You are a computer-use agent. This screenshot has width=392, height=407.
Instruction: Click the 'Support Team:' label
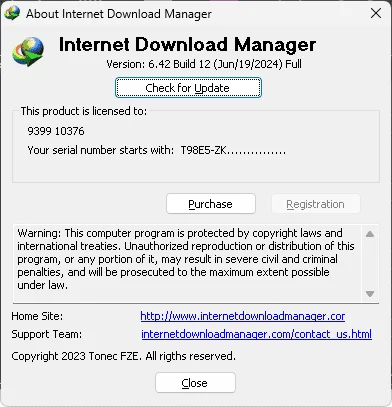[x=47, y=334]
